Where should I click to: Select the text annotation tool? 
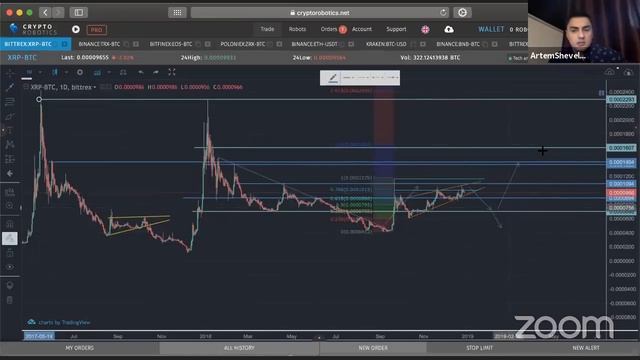click(x=10, y=130)
